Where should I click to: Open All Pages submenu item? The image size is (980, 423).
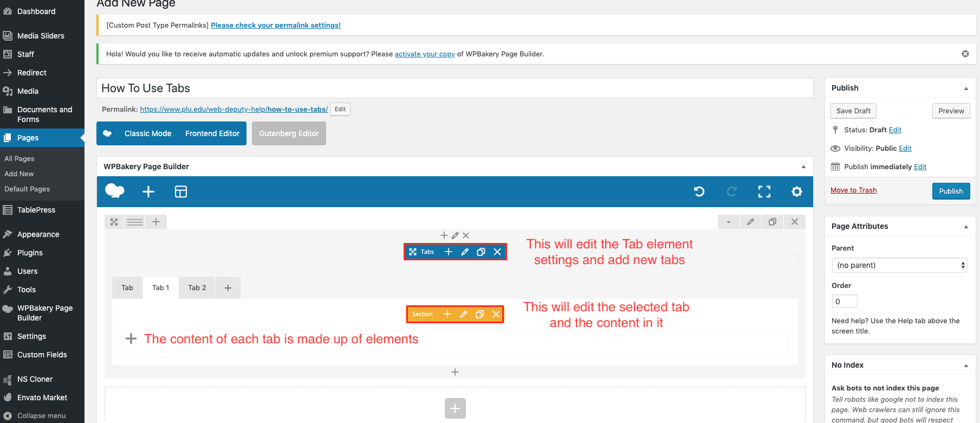[20, 158]
